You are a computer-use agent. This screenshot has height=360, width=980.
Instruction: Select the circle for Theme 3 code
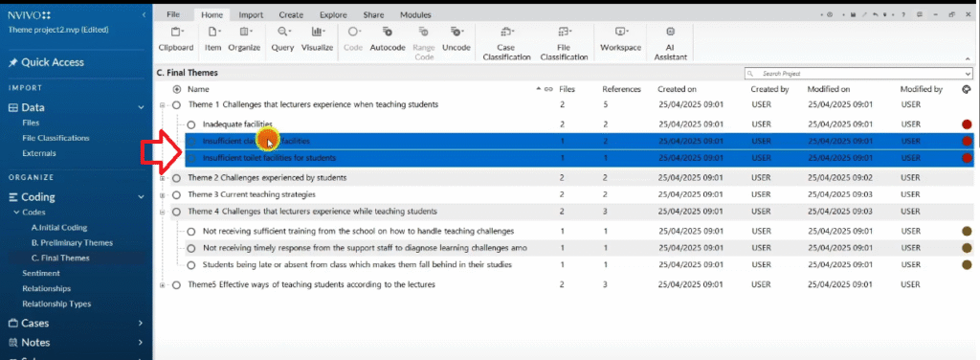pyautogui.click(x=176, y=195)
